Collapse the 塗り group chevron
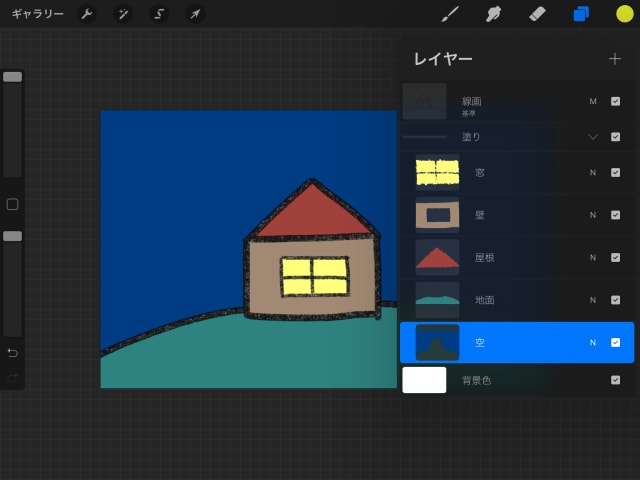This screenshot has width=640, height=480. (x=593, y=137)
